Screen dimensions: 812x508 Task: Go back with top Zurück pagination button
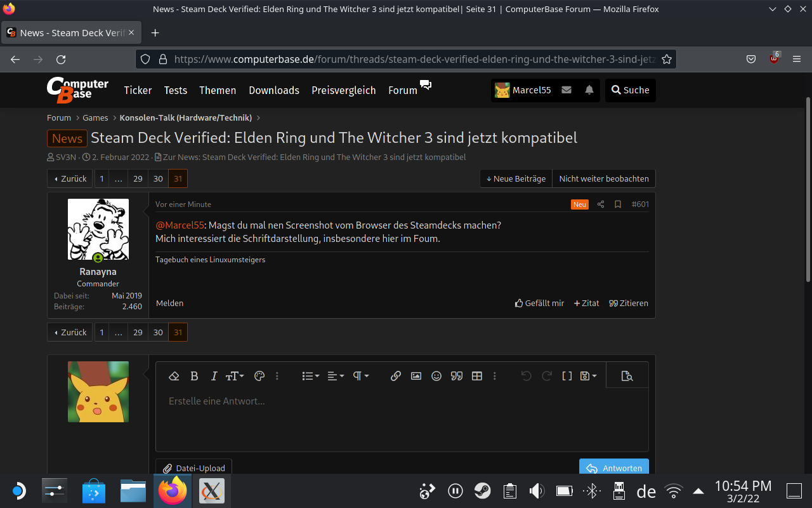click(70, 178)
